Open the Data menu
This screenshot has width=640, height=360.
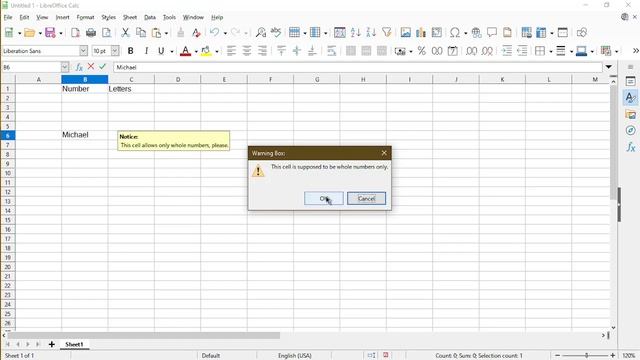tap(150, 17)
